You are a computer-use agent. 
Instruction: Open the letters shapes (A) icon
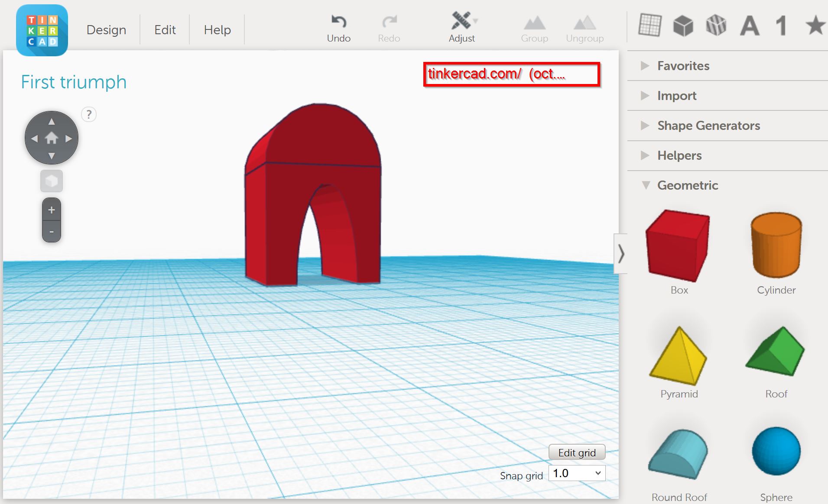tap(750, 26)
